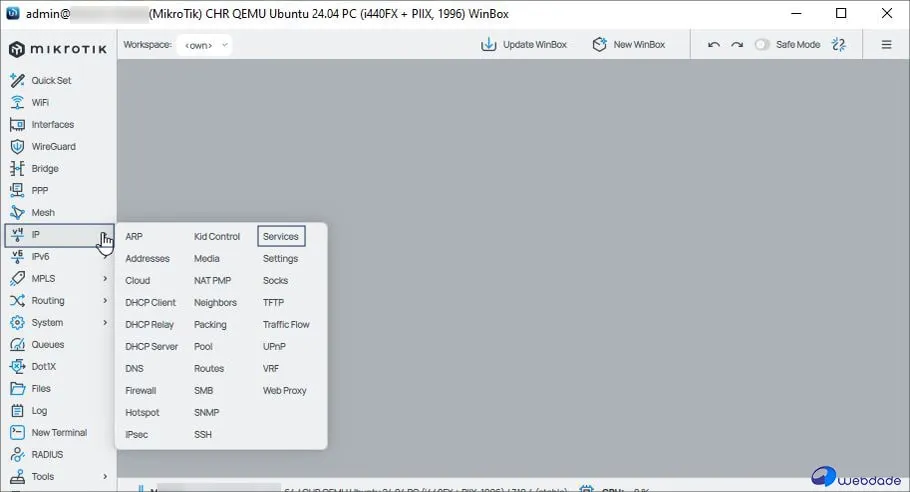The width and height of the screenshot is (910, 492).
Task: Expand the MPLS submenu arrow
Action: tap(105, 278)
